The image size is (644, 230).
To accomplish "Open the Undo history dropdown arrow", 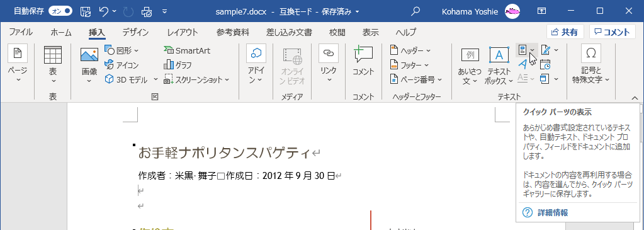I will (114, 11).
